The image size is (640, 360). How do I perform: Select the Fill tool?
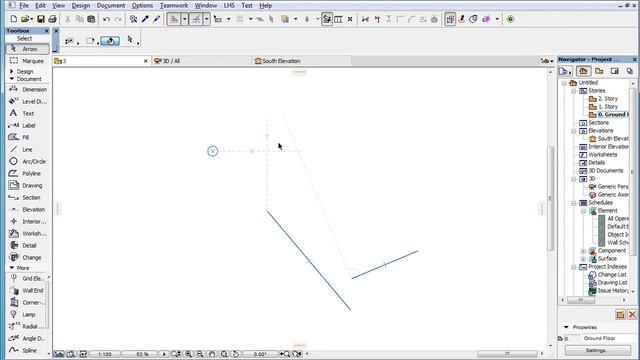point(27,137)
